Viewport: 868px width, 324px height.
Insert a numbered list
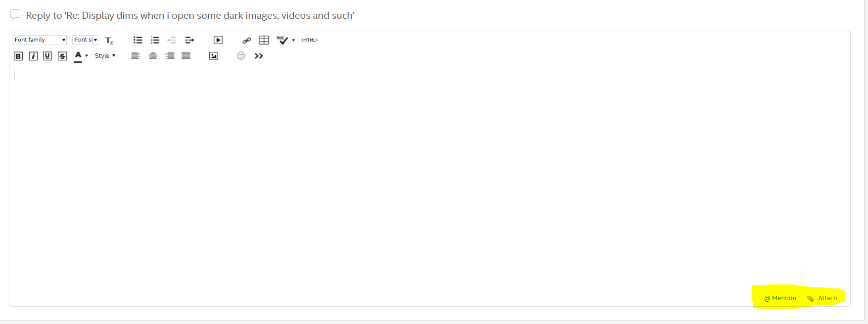pos(155,40)
